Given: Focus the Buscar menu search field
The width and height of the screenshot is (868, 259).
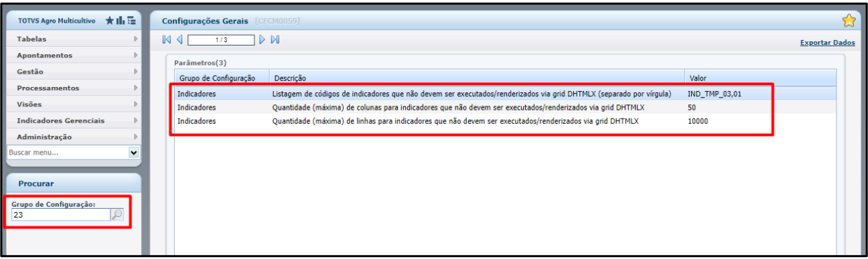Looking at the screenshot, I should click(x=67, y=152).
